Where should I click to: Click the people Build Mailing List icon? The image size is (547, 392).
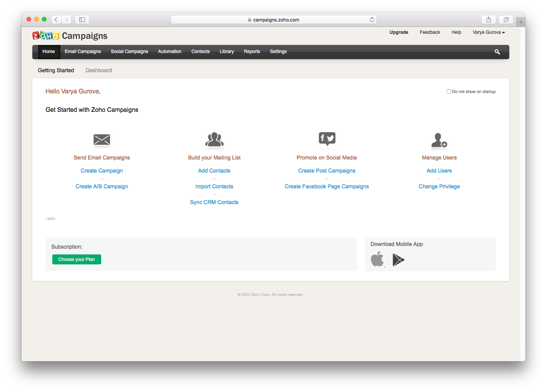tap(214, 140)
